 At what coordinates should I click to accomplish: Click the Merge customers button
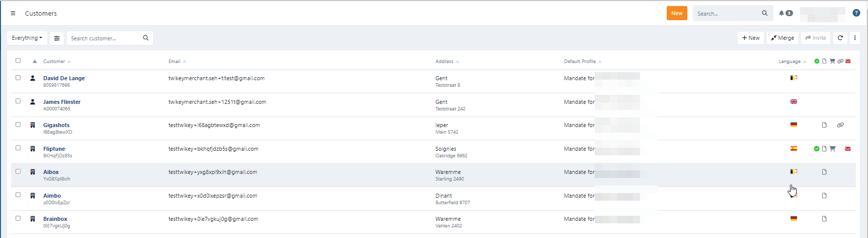(x=782, y=38)
